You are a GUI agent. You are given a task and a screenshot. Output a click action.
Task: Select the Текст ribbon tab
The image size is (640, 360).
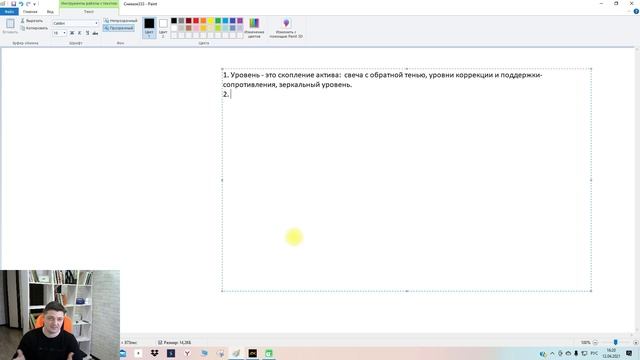[x=89, y=12]
